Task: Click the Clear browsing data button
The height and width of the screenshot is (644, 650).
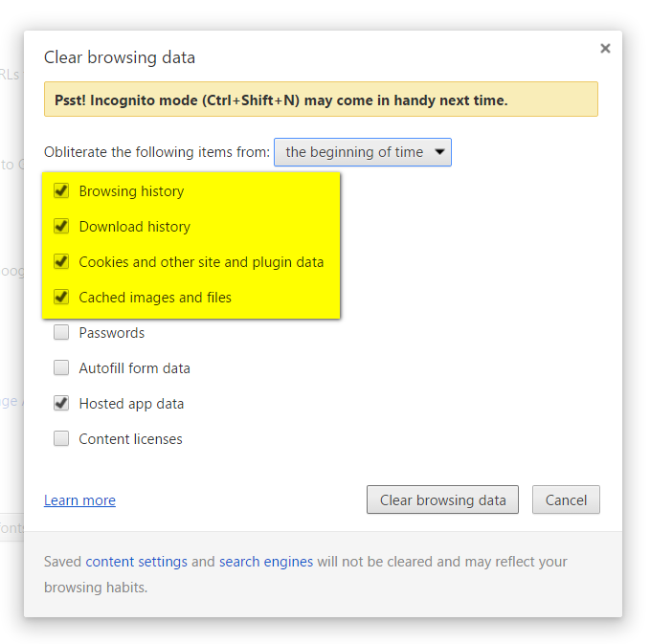Action: [442, 500]
